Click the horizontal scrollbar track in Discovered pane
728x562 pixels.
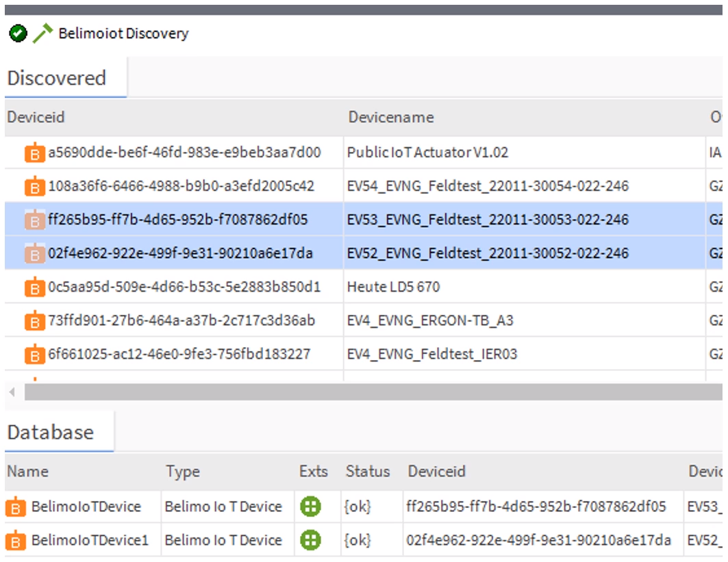click(x=370, y=392)
